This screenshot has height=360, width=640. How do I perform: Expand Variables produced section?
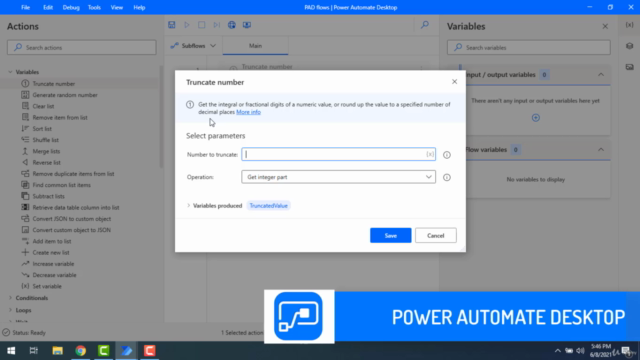(x=189, y=206)
